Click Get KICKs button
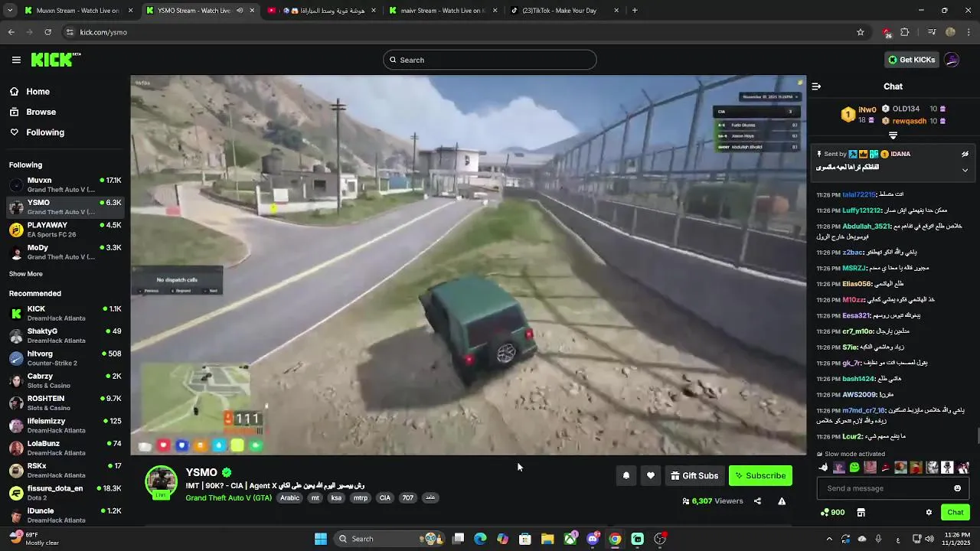Viewport: 980px width, 551px height. click(911, 60)
